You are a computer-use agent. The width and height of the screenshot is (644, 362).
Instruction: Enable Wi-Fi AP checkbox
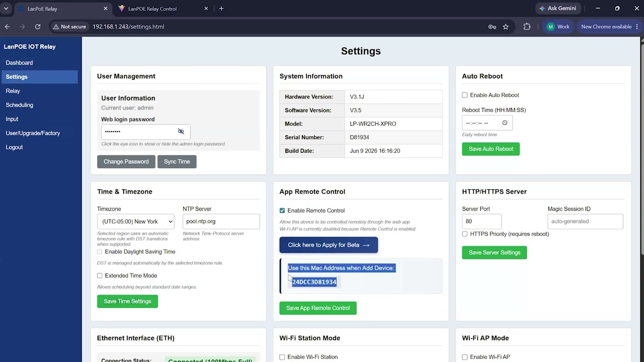465,357
